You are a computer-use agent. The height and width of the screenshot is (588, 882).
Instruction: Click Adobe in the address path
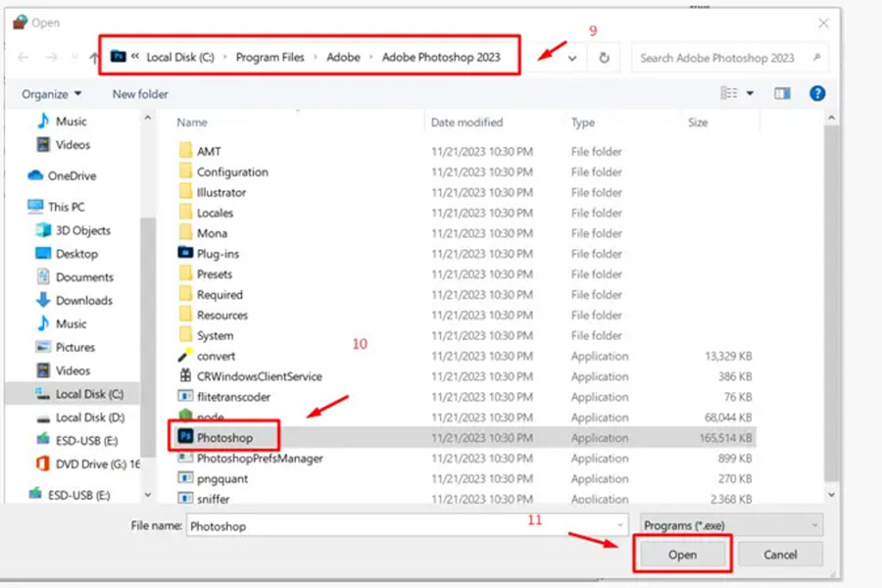pyautogui.click(x=343, y=58)
